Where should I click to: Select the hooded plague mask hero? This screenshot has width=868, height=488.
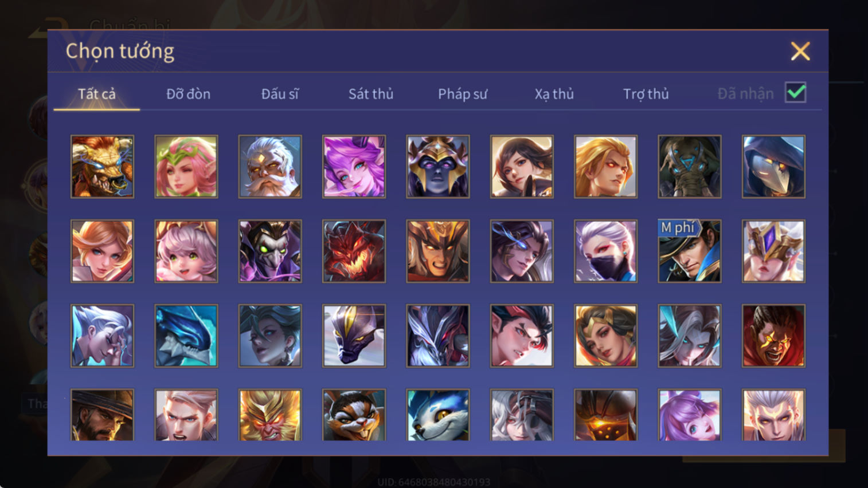[x=773, y=167]
